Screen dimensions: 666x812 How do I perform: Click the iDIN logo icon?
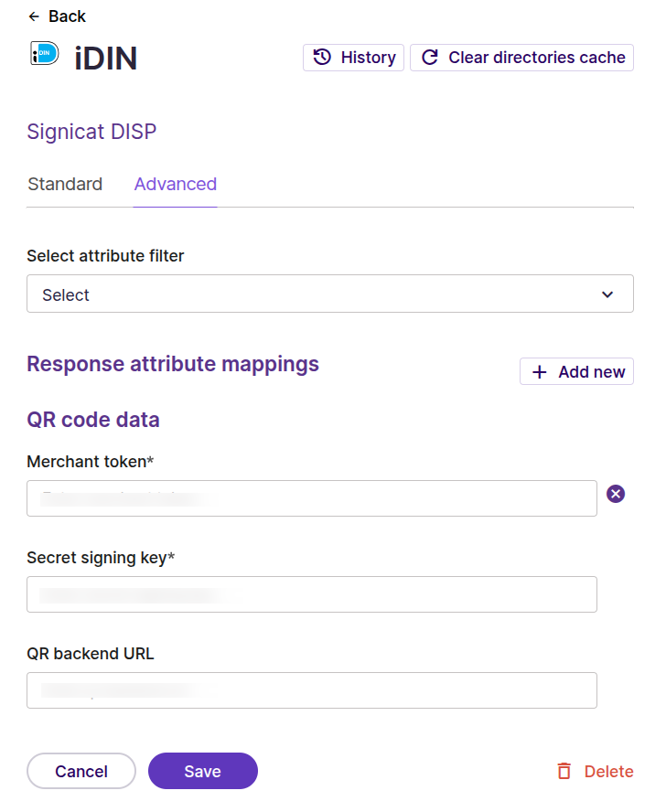[43, 57]
